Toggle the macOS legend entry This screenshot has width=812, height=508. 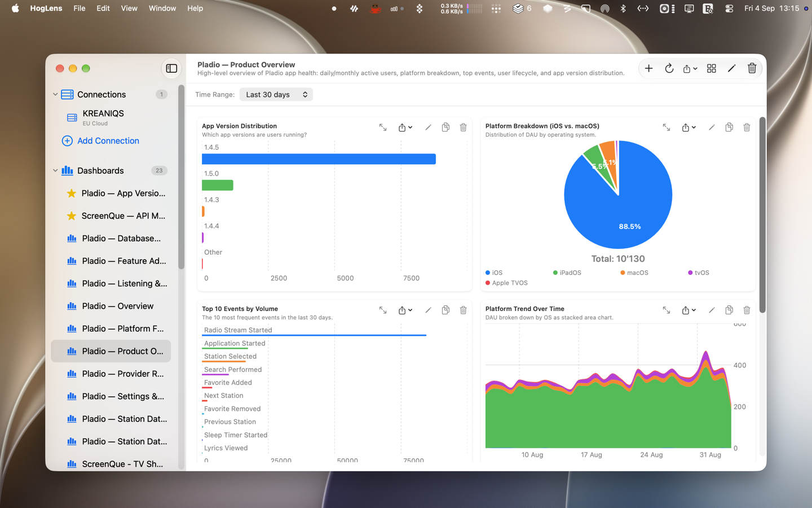pyautogui.click(x=634, y=273)
